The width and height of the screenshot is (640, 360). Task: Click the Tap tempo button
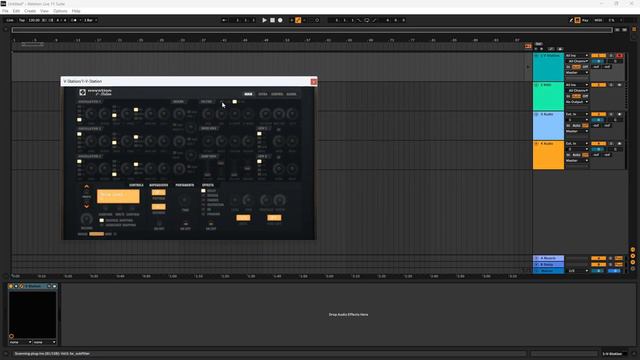(x=22, y=20)
